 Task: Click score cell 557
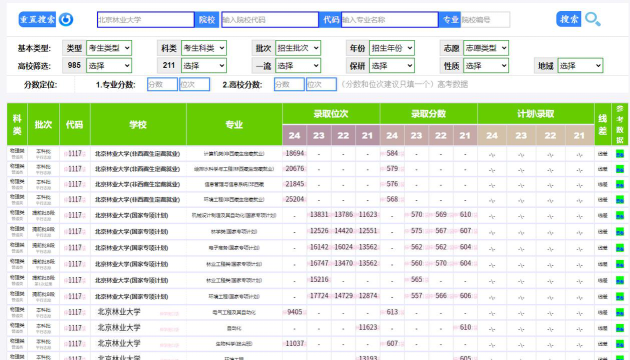(417, 296)
